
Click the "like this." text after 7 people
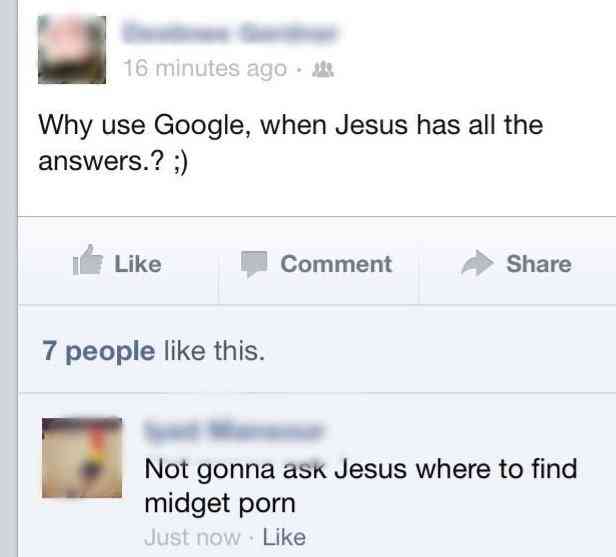click(x=214, y=351)
